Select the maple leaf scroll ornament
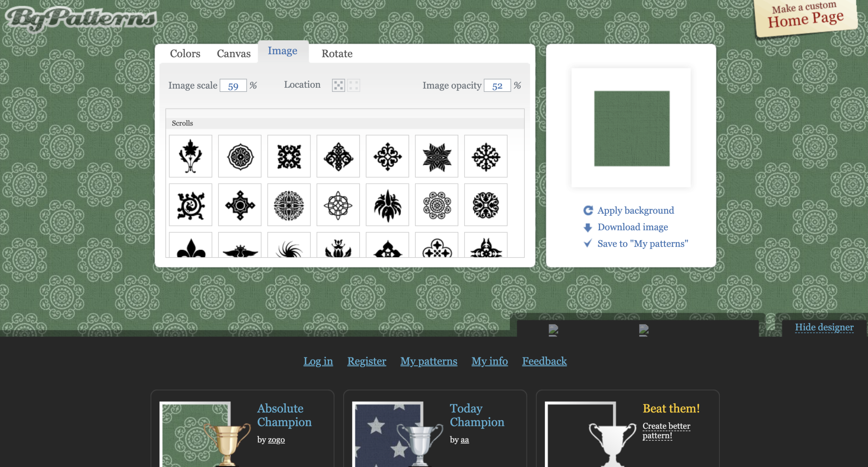868x467 pixels. point(190,156)
